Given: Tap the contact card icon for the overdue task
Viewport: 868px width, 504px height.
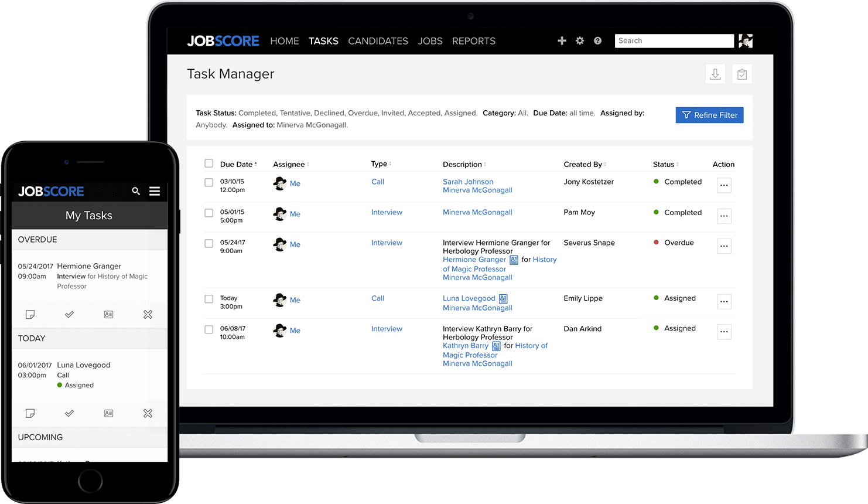Looking at the screenshot, I should 108,315.
